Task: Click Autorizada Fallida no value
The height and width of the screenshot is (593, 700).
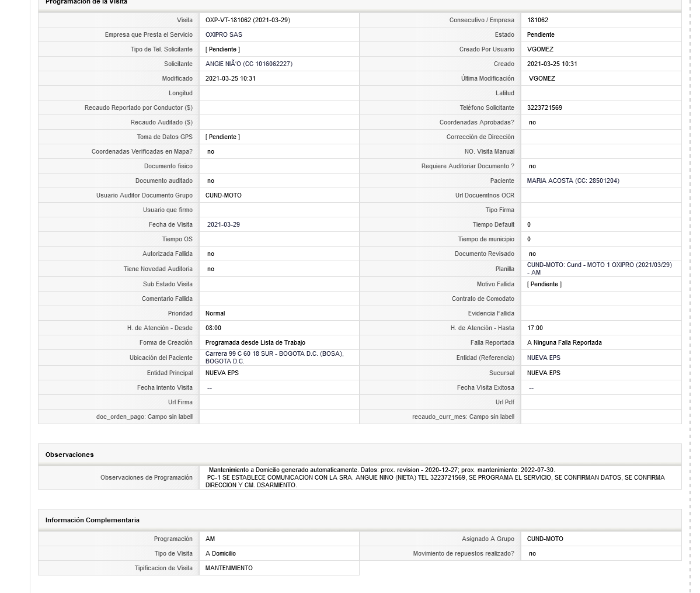Action: [211, 254]
